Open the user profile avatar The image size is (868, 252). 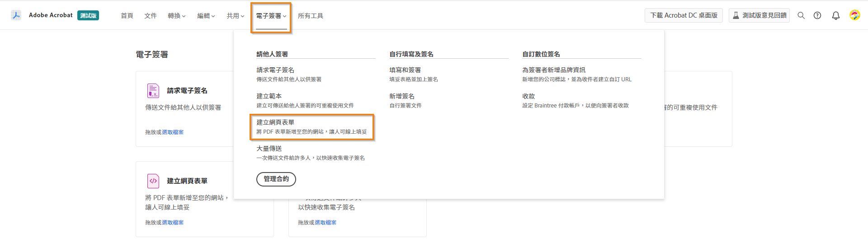pyautogui.click(x=854, y=15)
